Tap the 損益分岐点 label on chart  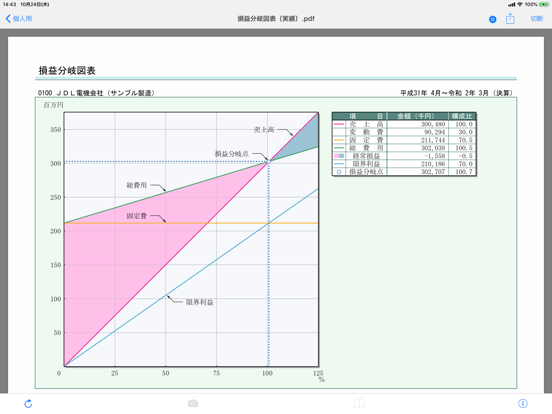[x=232, y=154]
